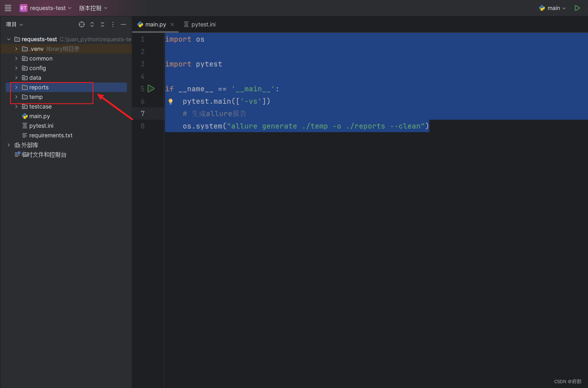Viewport: 588px width, 388px height.
Task: Open project panel options via kebab icon
Action: (113, 24)
